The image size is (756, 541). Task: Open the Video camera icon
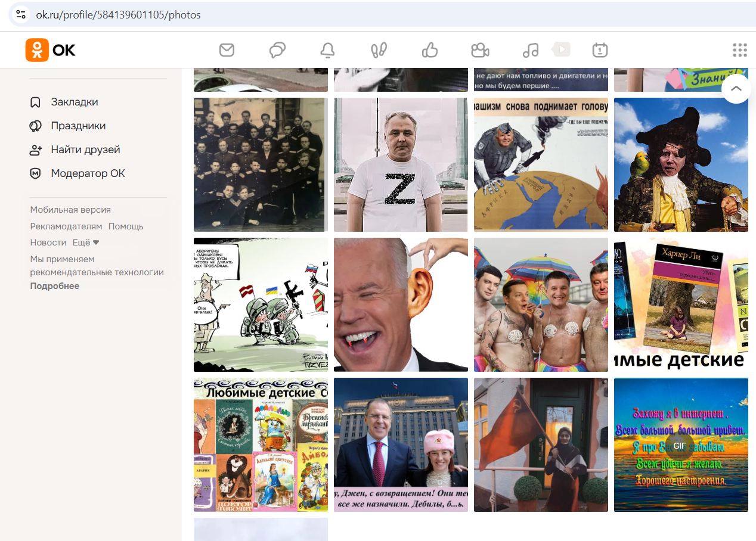point(480,50)
